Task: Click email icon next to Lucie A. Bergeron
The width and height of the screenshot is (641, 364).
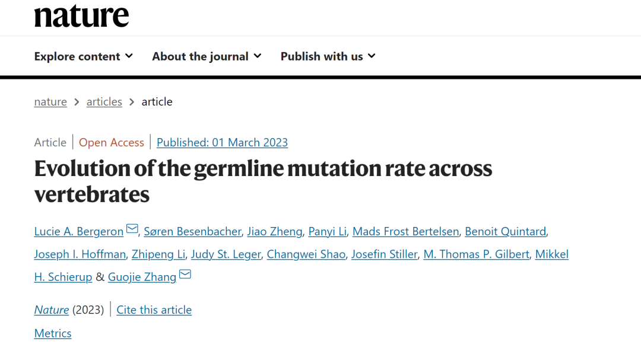Action: 132,229
